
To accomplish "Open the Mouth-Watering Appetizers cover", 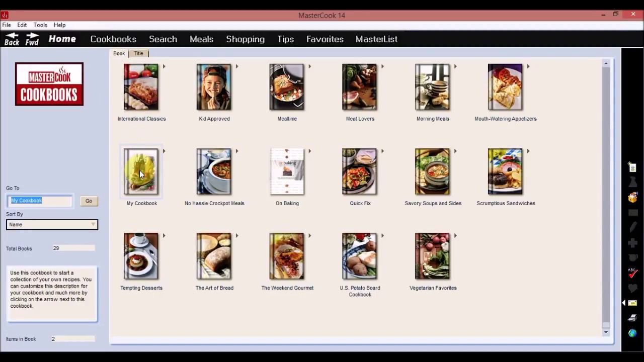I will (x=506, y=87).
